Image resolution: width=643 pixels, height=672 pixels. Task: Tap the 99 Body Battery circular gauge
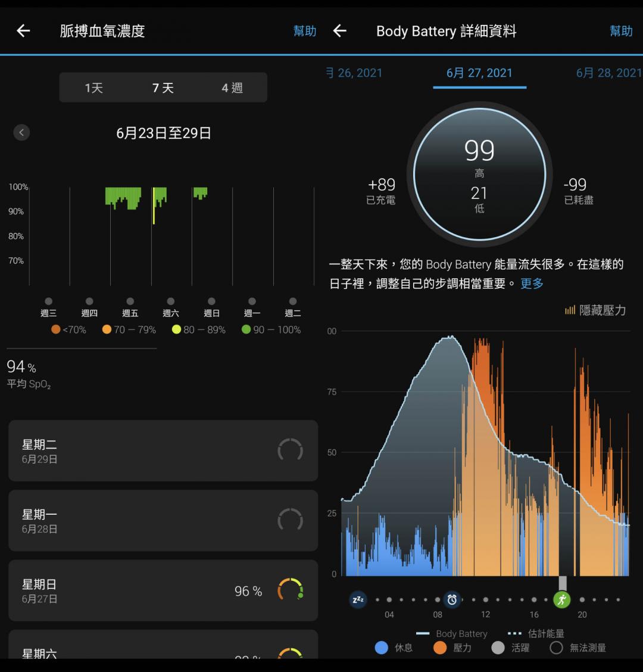pyautogui.click(x=479, y=175)
